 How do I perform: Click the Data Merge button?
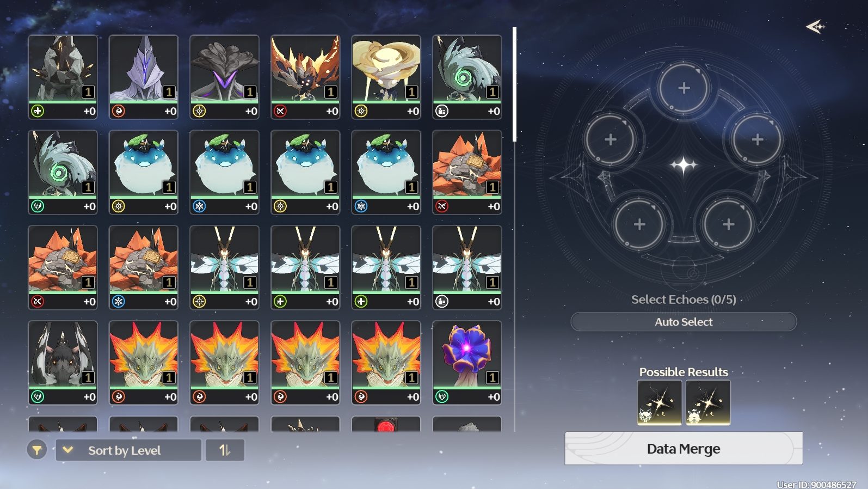684,449
